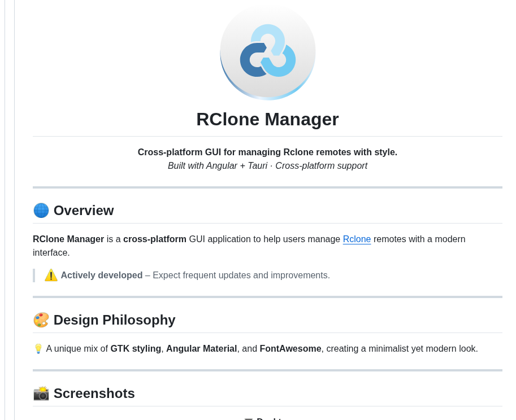Click the 'Angular Material' bold text
Viewport: 516px width, 420px height.
[201, 349]
